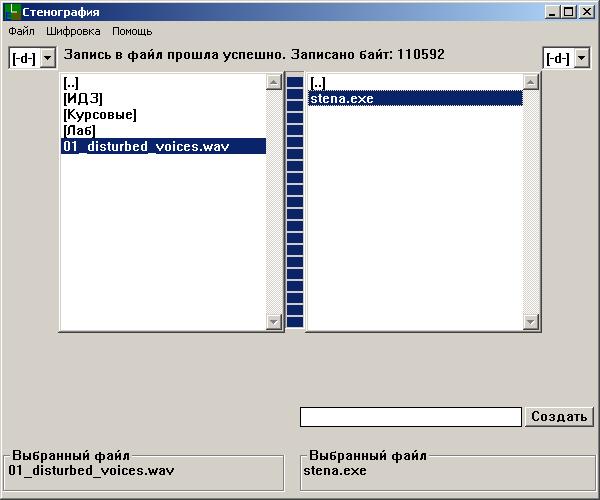600x500 pixels.
Task: Click the Стенография application icon in title bar
Action: [x=13, y=12]
